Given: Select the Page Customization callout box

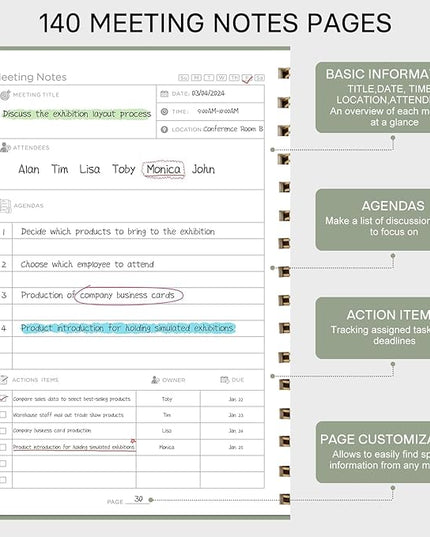Looking at the screenshot, I should pos(372,452).
